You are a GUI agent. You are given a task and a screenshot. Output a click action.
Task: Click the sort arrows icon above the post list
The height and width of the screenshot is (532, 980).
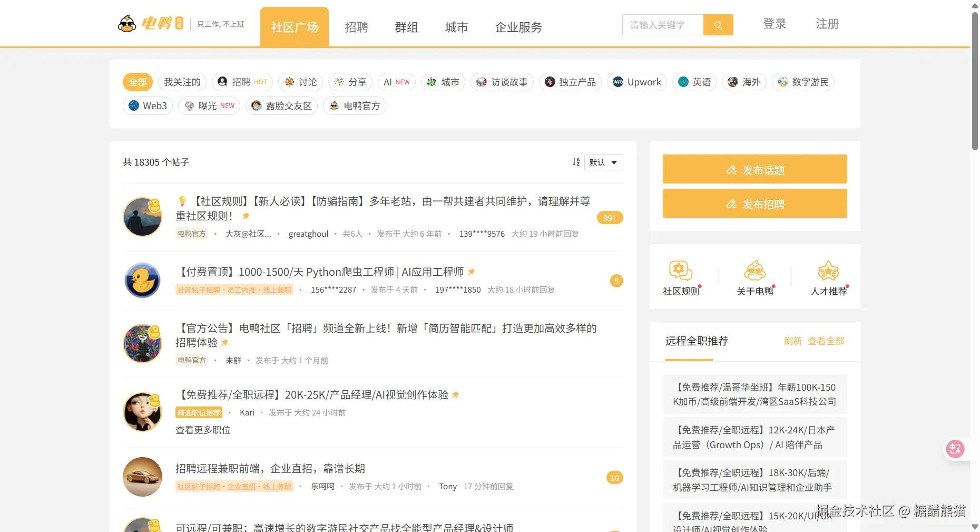[576, 162]
